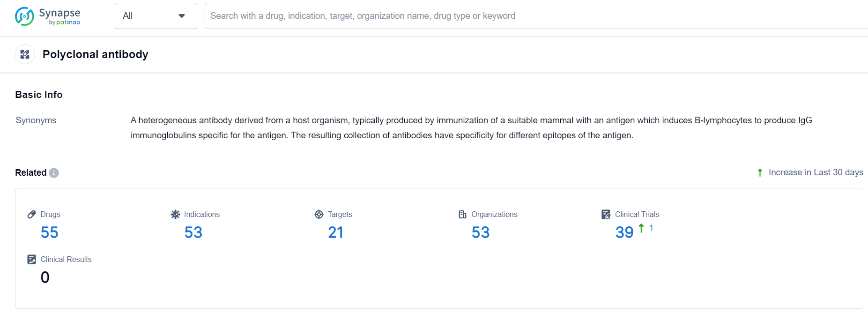Click the Targets crosshair icon

pyautogui.click(x=319, y=214)
